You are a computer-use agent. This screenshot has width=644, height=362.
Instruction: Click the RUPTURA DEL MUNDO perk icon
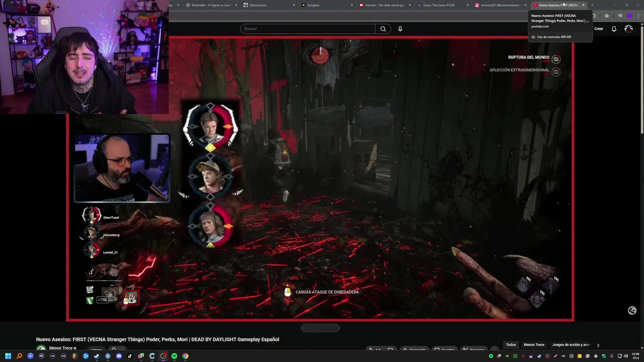556,59
